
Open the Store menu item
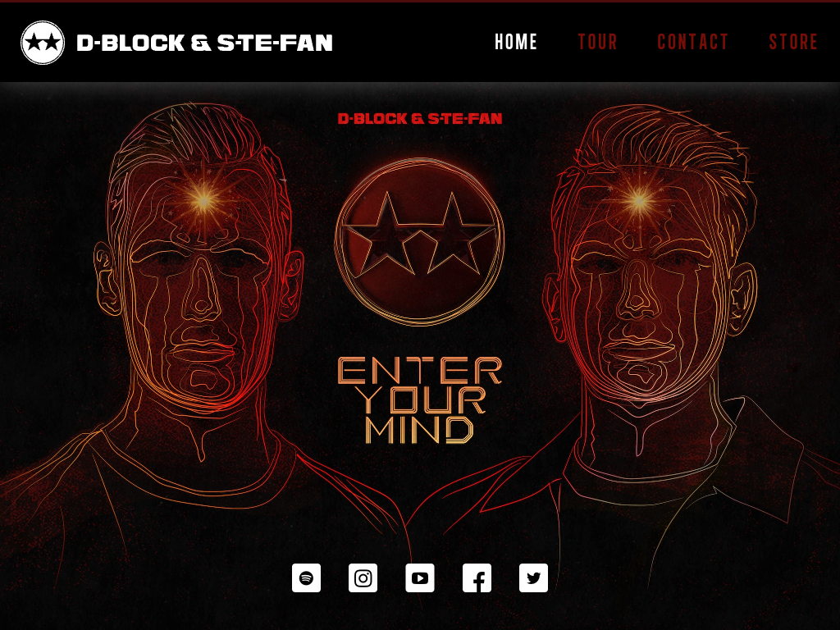tap(793, 42)
